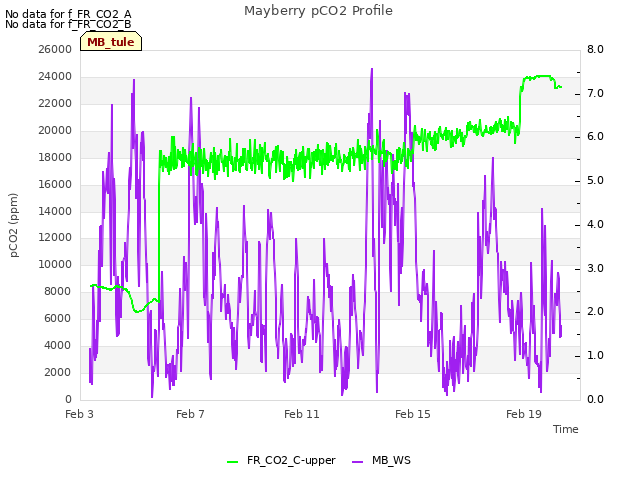Click the 6000 left axis value
The width and height of the screenshot is (640, 480).
(58, 318)
